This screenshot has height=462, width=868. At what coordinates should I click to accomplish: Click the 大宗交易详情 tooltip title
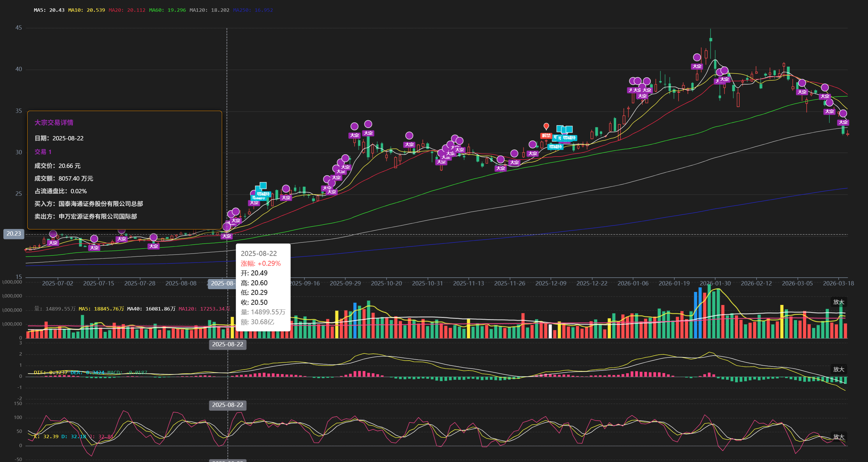54,122
